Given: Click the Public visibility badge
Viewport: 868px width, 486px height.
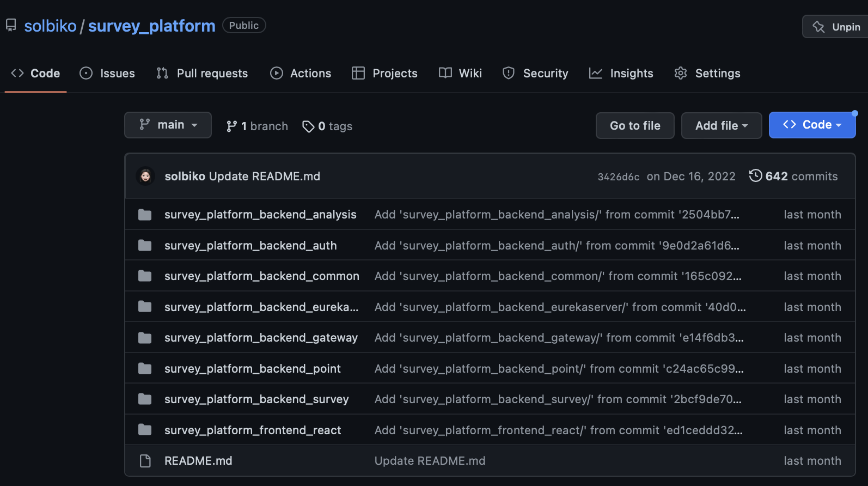Looking at the screenshot, I should tap(244, 26).
